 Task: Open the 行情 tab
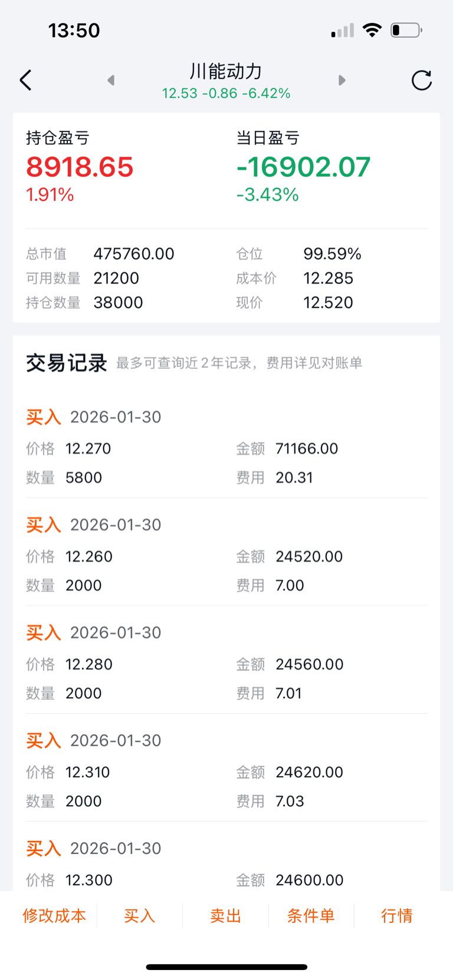(x=396, y=915)
